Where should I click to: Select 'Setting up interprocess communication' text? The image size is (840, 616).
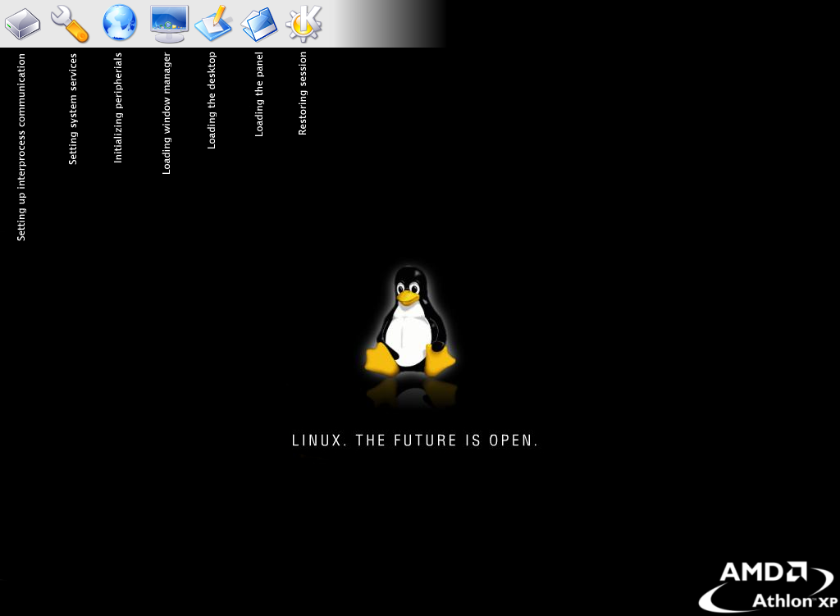point(21,148)
